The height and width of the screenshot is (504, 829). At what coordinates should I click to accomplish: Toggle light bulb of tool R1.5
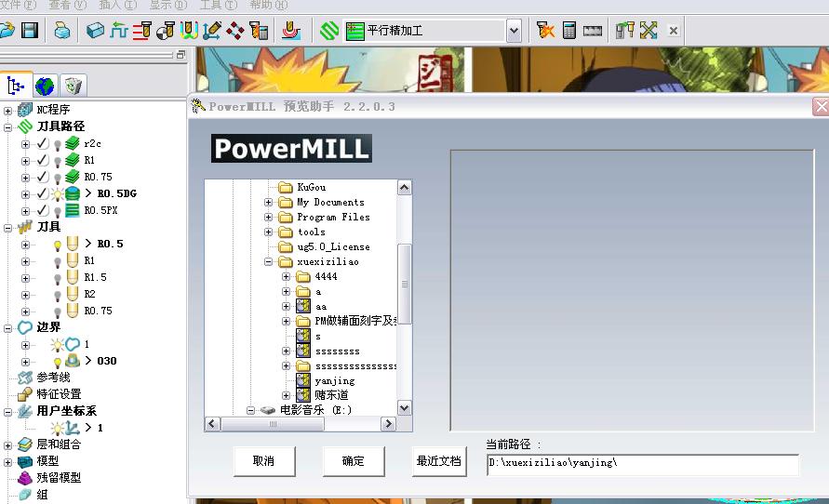tap(58, 278)
